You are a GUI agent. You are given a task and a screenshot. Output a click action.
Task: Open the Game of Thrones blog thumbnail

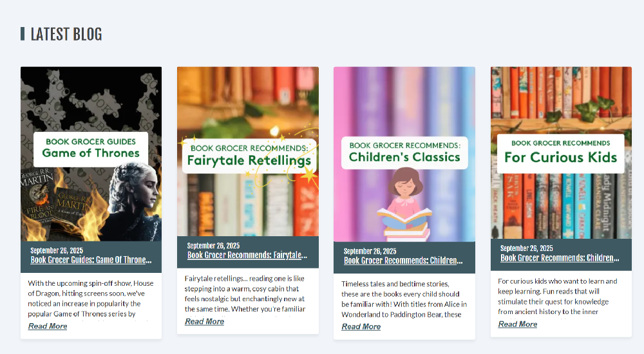tap(91, 153)
